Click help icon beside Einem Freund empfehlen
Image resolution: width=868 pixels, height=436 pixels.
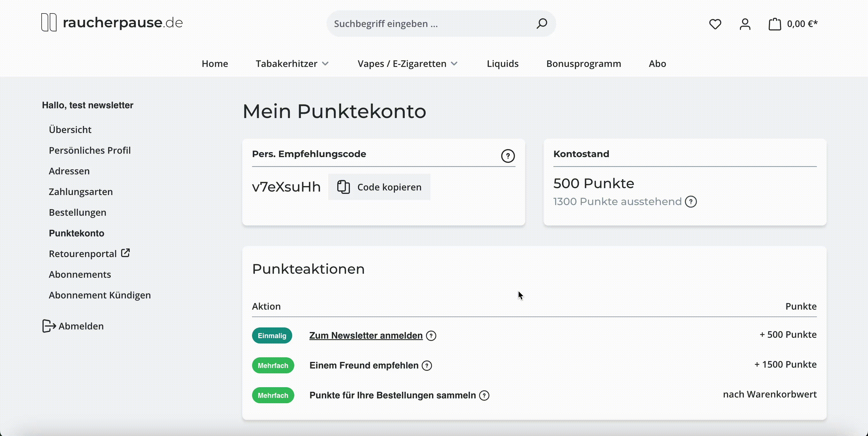point(427,366)
